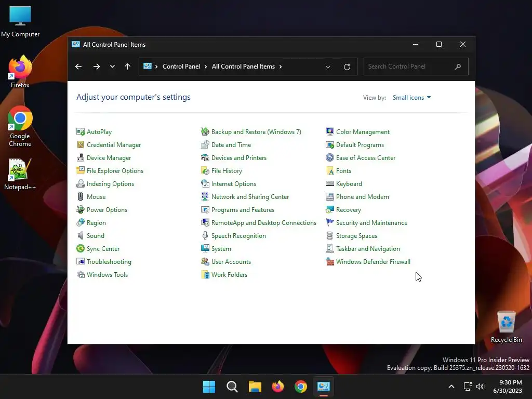This screenshot has width=532, height=399.
Task: Open the Sound speaker icon
Action: click(x=81, y=235)
